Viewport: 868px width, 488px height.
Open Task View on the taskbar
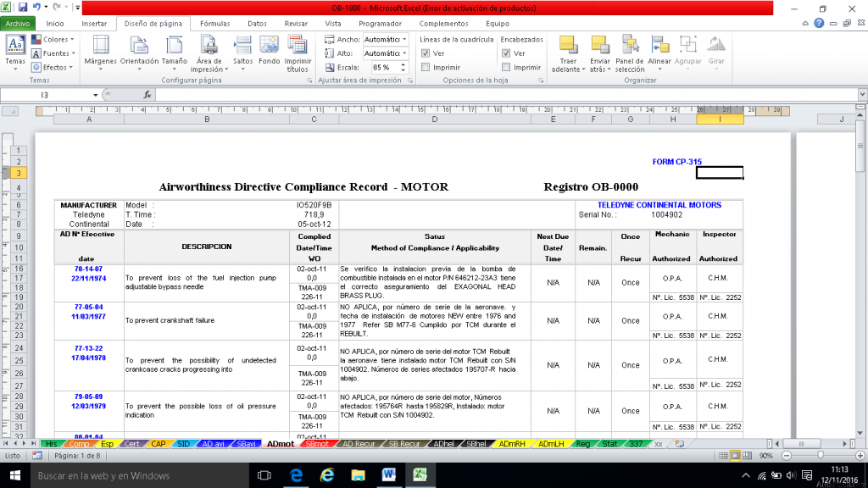(264, 475)
